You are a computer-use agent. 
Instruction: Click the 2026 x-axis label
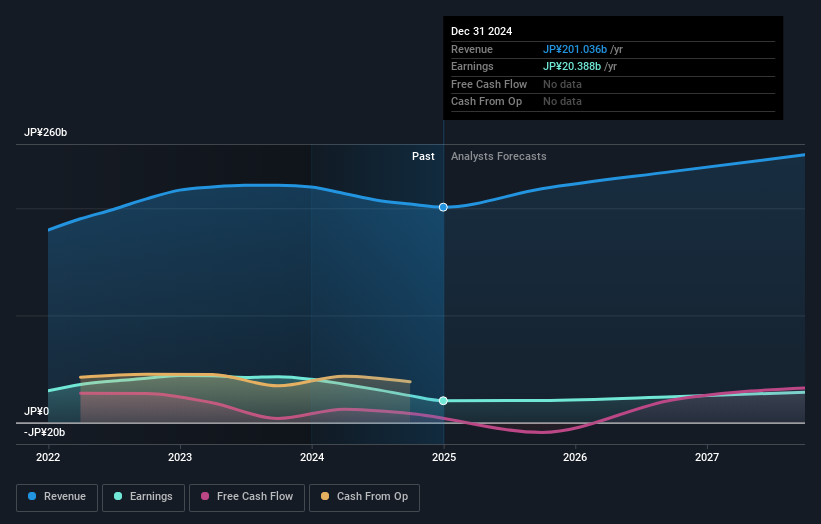tap(575, 458)
